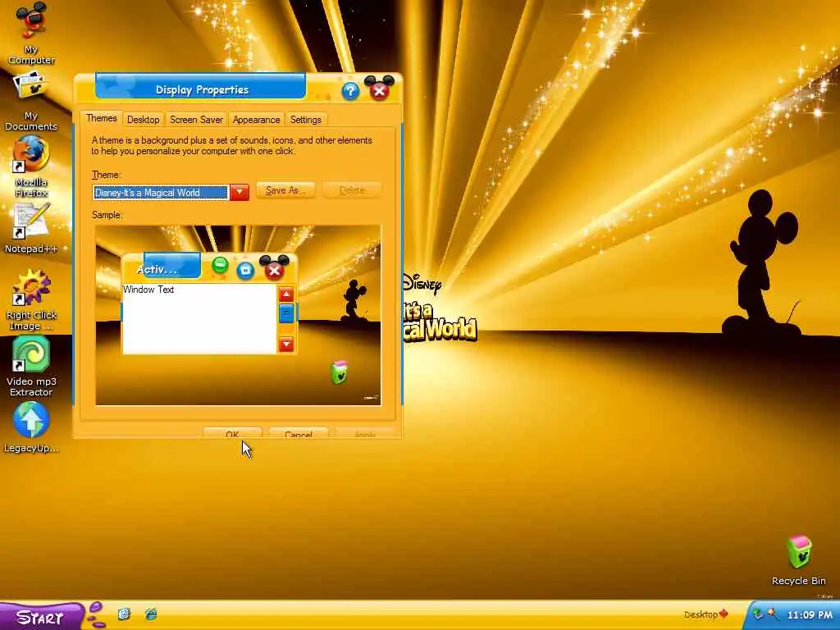Viewport: 840px width, 630px height.
Task: Expand the Theme dropdown arrow
Action: [x=240, y=192]
